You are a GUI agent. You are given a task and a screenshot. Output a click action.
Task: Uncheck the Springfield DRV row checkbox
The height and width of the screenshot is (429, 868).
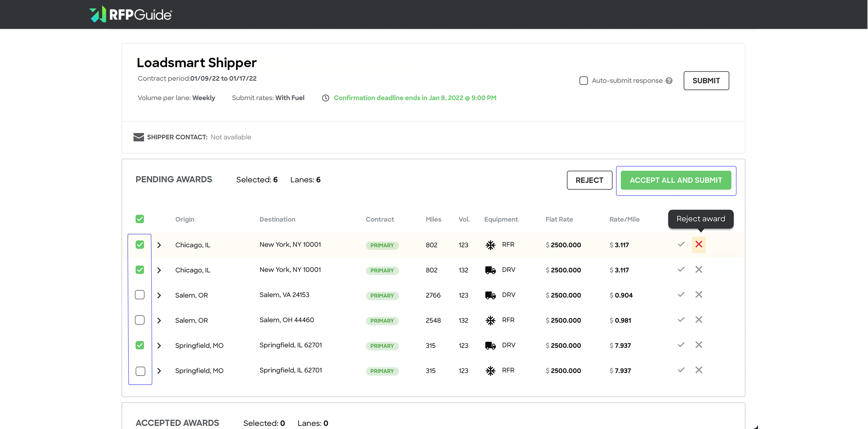tap(140, 345)
